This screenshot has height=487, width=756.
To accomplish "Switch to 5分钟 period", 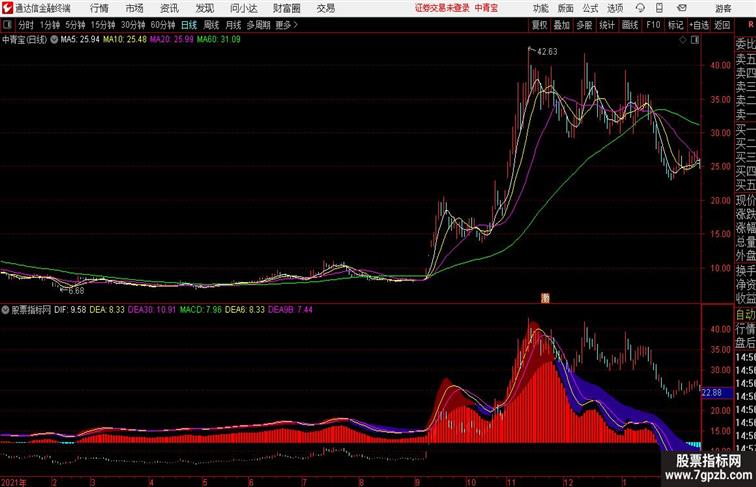I will (x=75, y=25).
